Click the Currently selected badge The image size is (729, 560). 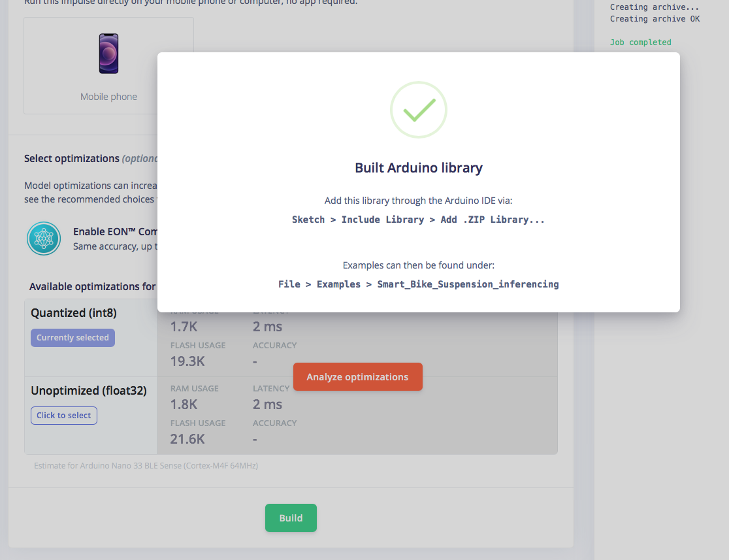tap(73, 338)
